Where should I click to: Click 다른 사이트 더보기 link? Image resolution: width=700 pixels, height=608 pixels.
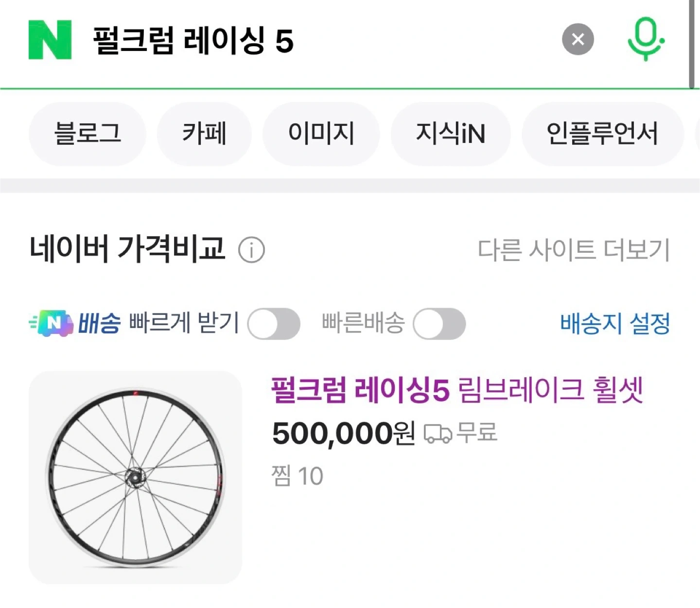point(574,250)
